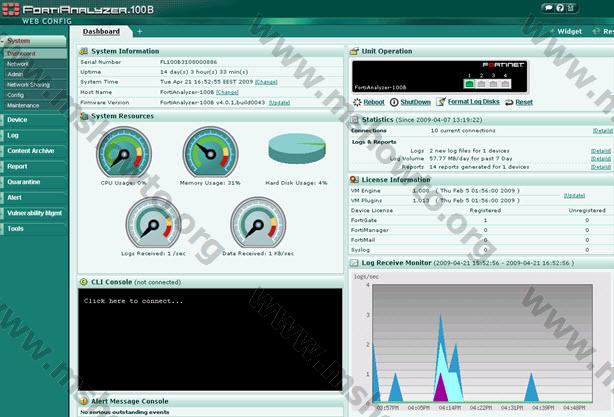Click the ShutDown power icon

coord(394,102)
